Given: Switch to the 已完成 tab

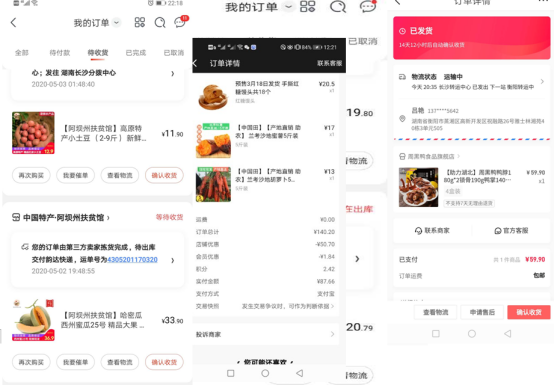Looking at the screenshot, I should [x=136, y=53].
